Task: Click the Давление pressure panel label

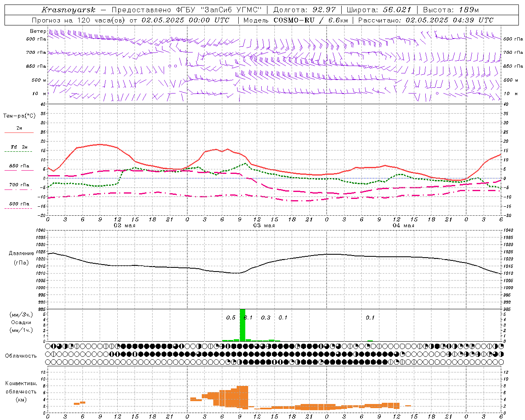Action: point(21,253)
